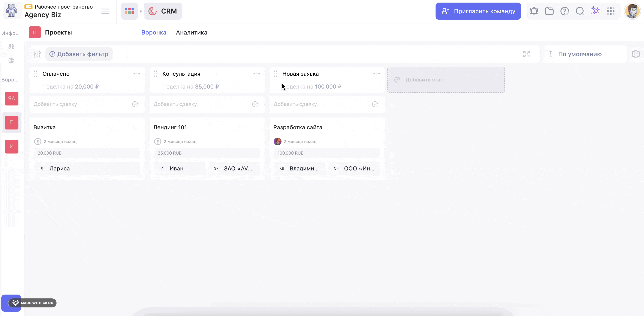Toggle fullscreen expand icon
The width and height of the screenshot is (644, 316).
(x=527, y=54)
